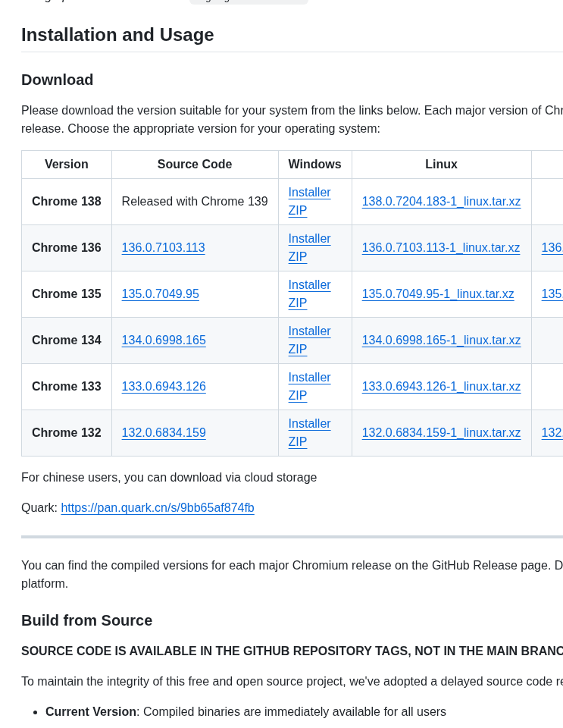The width and height of the screenshot is (563, 728).
Task: Click the Chrome 135 Windows Installer link
Action: (309, 284)
